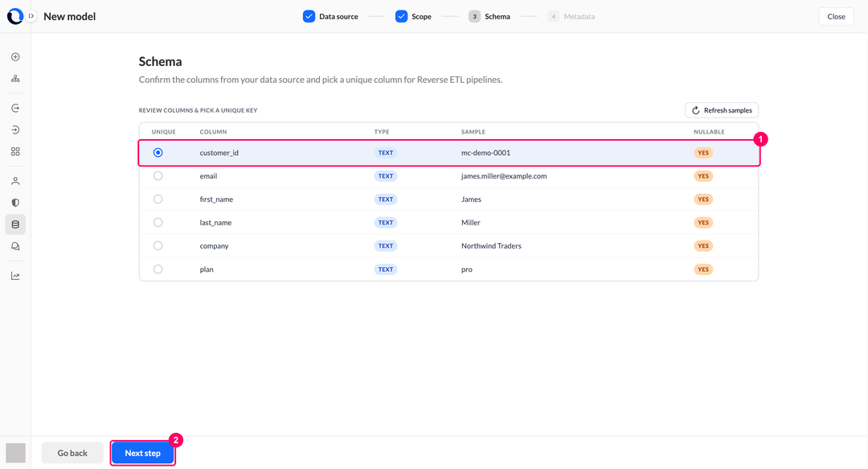
Task: Open the outgoing-arrow circle sidebar icon
Action: pyautogui.click(x=15, y=108)
